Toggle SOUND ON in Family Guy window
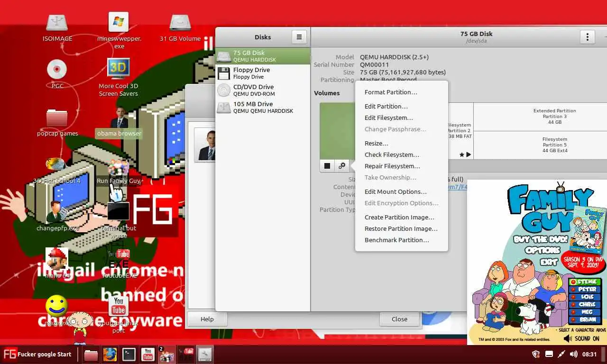The width and height of the screenshot is (607, 364). 581,338
